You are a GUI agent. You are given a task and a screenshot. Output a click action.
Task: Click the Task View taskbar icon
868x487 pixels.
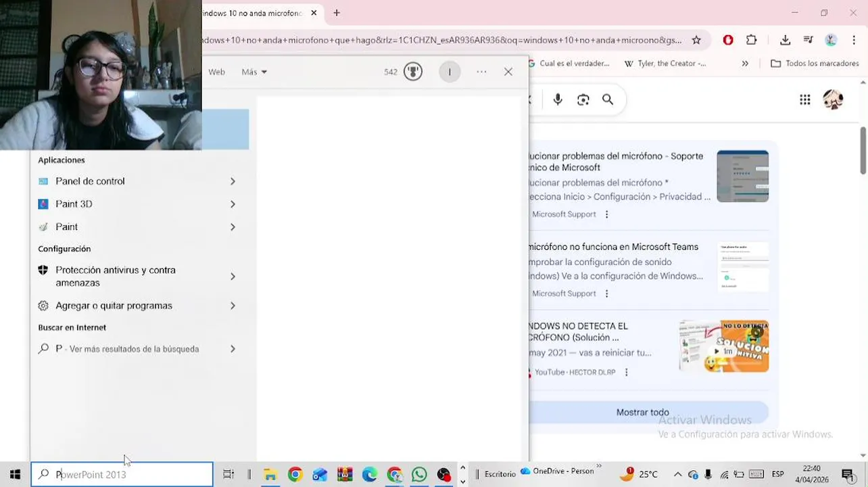[x=228, y=474]
